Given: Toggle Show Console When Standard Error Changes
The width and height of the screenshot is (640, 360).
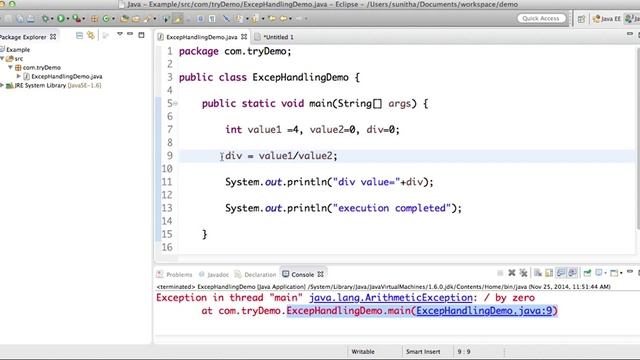Looking at the screenshot, I should tap(572, 273).
